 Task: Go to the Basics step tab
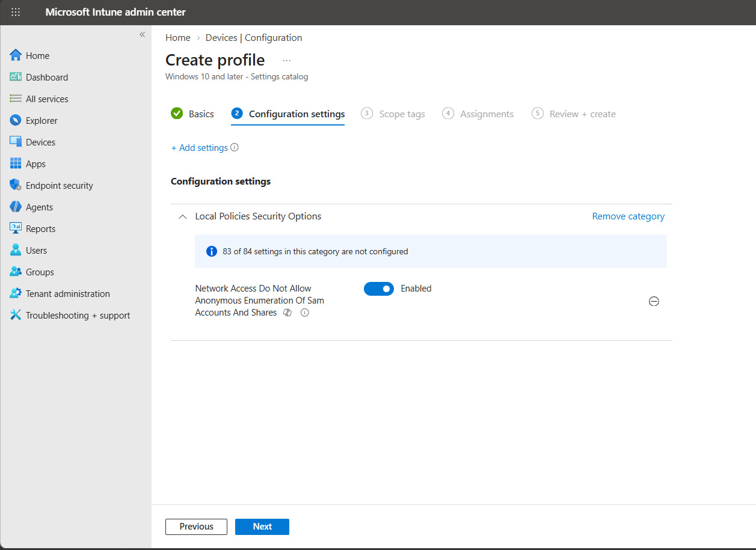(x=192, y=114)
